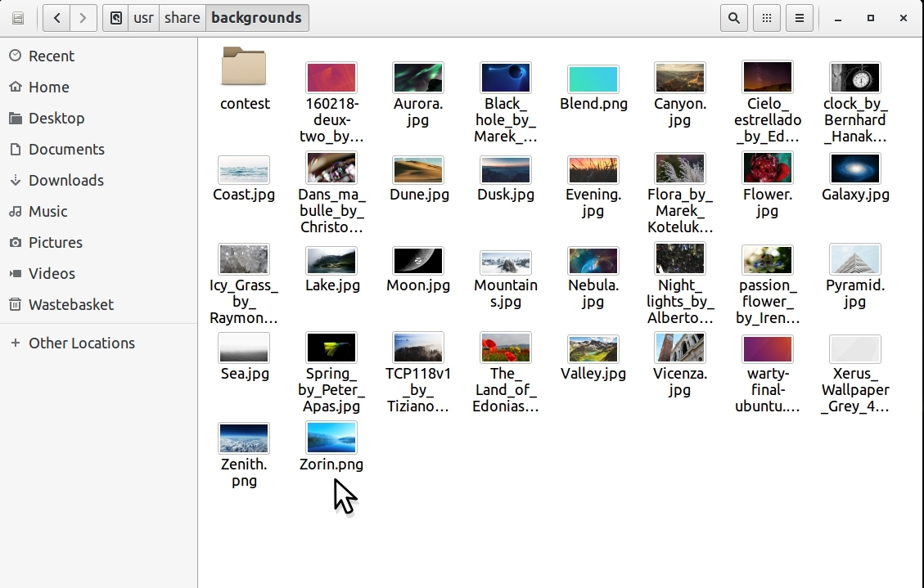
Task: Click the search icon in the toolbar
Action: point(734,18)
